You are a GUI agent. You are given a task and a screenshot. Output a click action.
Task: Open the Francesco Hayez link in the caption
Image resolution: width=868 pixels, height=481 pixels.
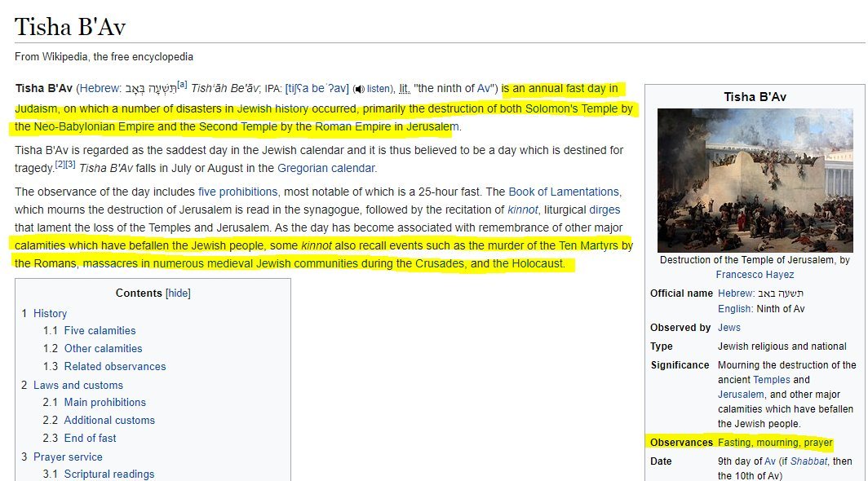(x=755, y=275)
